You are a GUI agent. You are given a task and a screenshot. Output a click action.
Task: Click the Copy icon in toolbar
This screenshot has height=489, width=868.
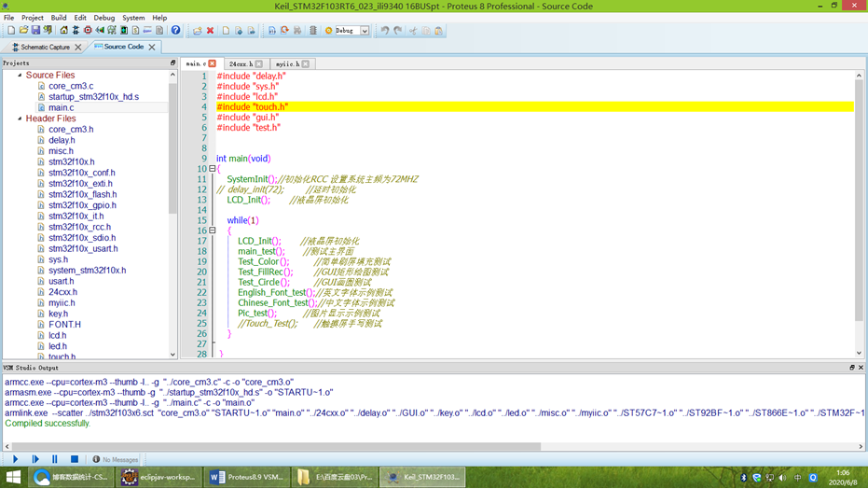[426, 31]
